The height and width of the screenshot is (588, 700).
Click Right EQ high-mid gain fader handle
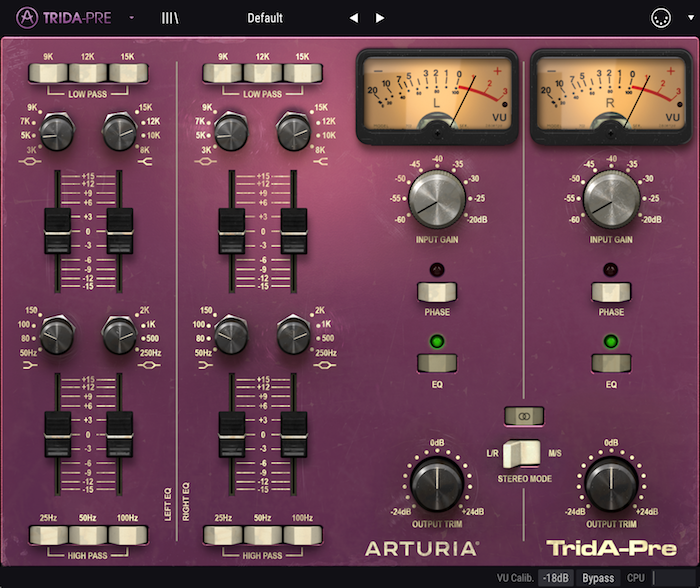pos(232,231)
